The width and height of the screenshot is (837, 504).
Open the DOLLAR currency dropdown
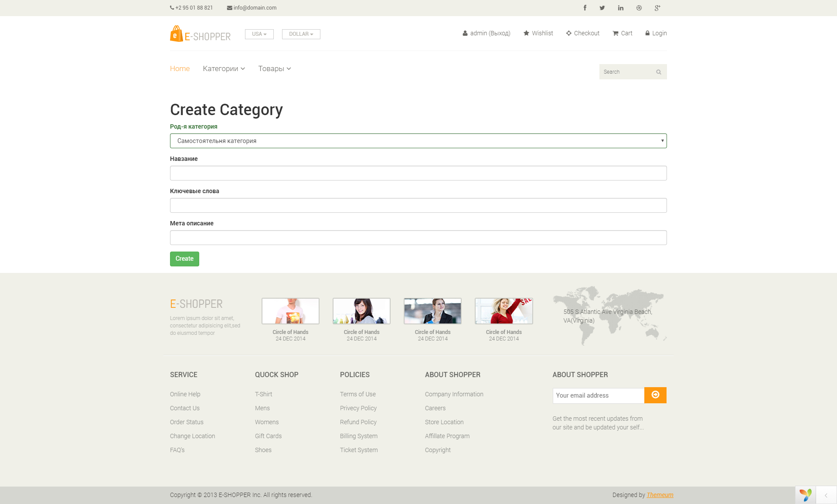301,34
